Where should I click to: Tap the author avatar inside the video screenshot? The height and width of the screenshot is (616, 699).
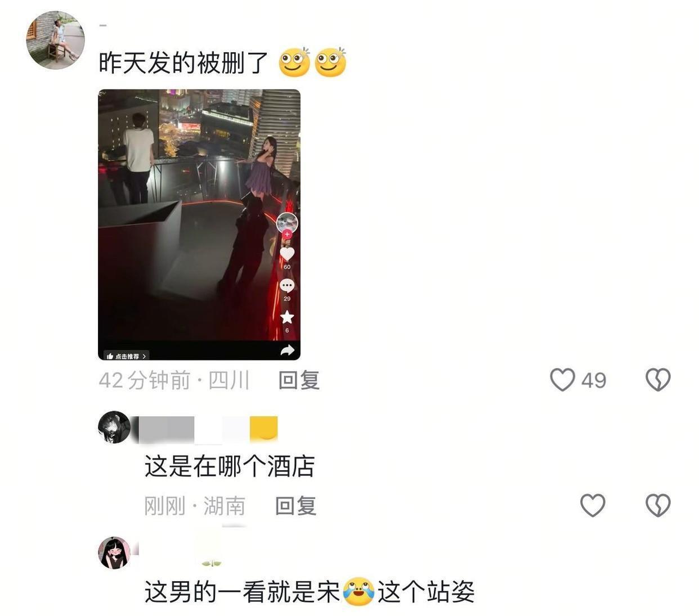point(287,223)
